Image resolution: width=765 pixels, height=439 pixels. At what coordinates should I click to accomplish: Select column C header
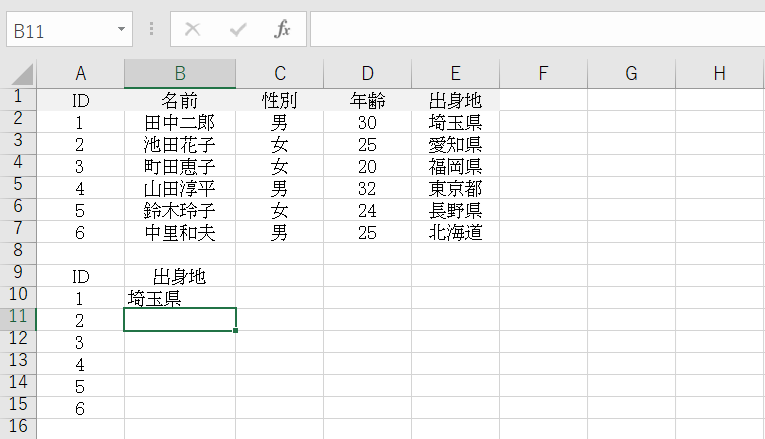click(280, 74)
